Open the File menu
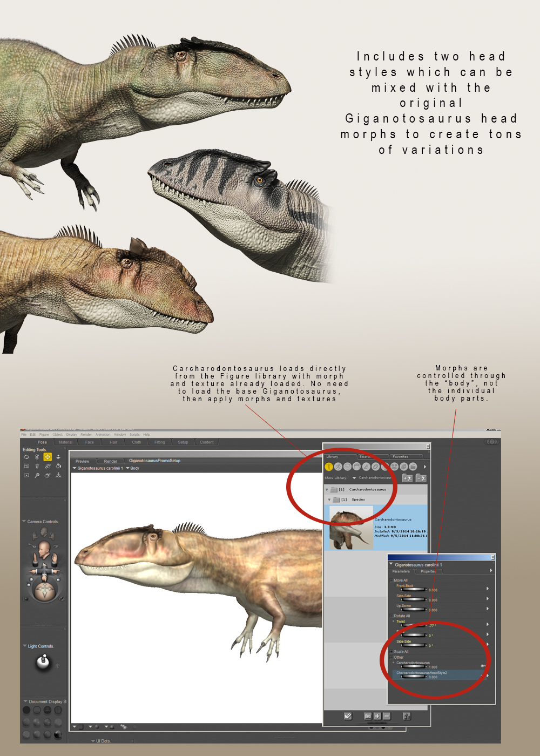The image size is (540, 756). pos(24,434)
